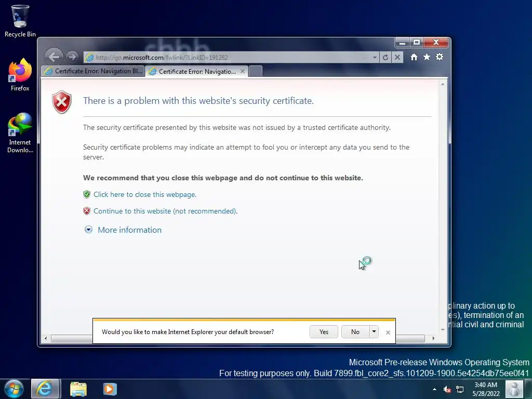The image size is (532, 399).
Task: Select the Firefox desktop shortcut
Action: point(20,75)
